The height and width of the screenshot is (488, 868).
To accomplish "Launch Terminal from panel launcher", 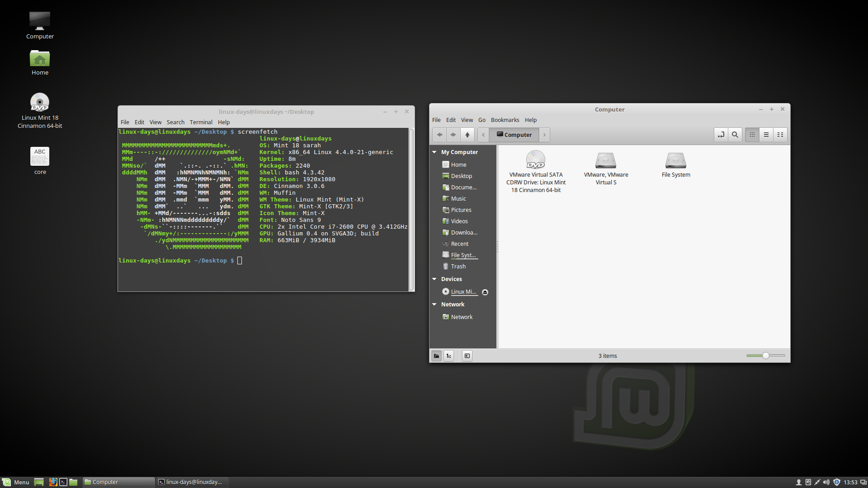I will [x=63, y=482].
